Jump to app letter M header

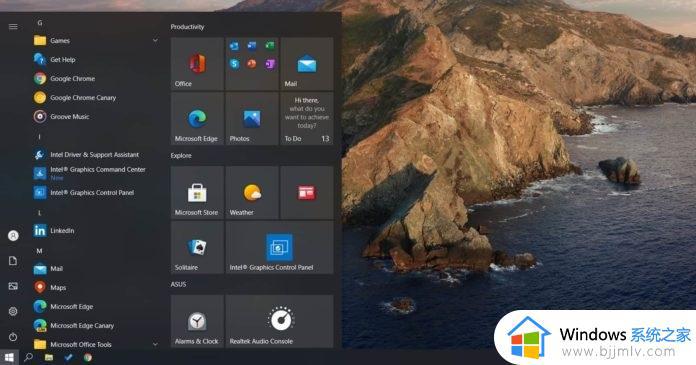coord(40,251)
